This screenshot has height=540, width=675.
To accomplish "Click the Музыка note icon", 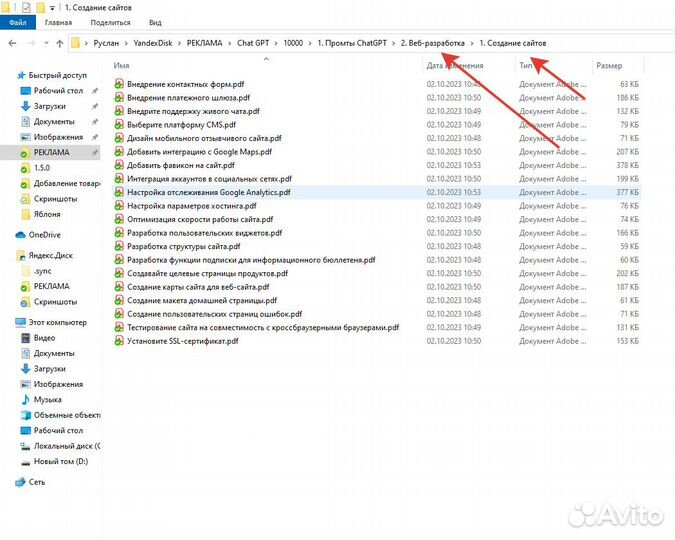I will point(26,400).
